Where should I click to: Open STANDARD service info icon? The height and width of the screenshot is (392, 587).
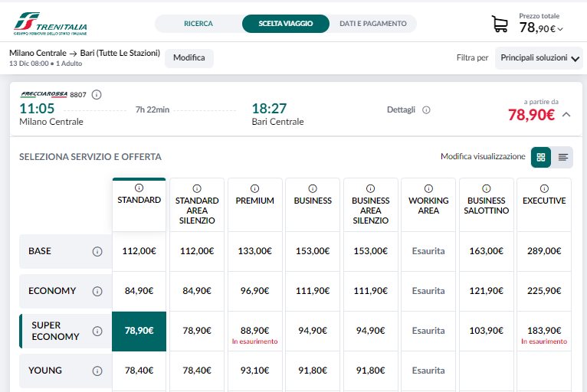pyautogui.click(x=139, y=188)
